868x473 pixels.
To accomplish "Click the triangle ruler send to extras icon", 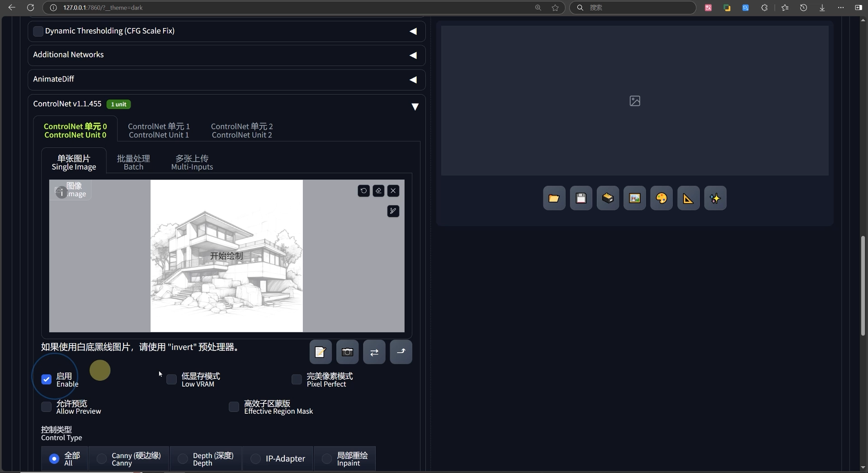I will (x=688, y=198).
